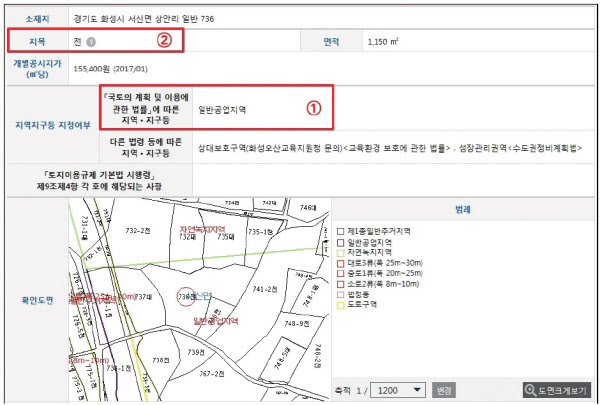Click the 도면크게보기 button

[557, 390]
